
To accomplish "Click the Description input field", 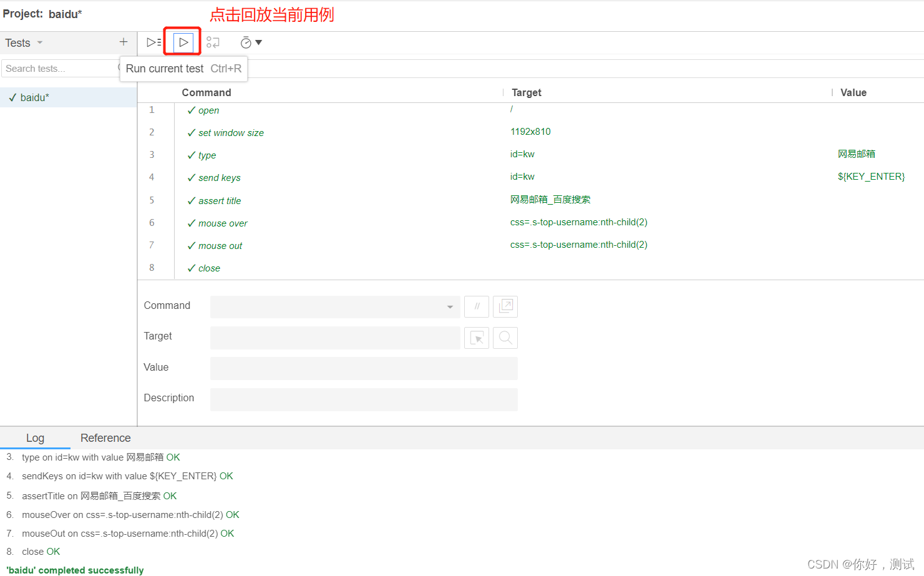I will [x=363, y=399].
